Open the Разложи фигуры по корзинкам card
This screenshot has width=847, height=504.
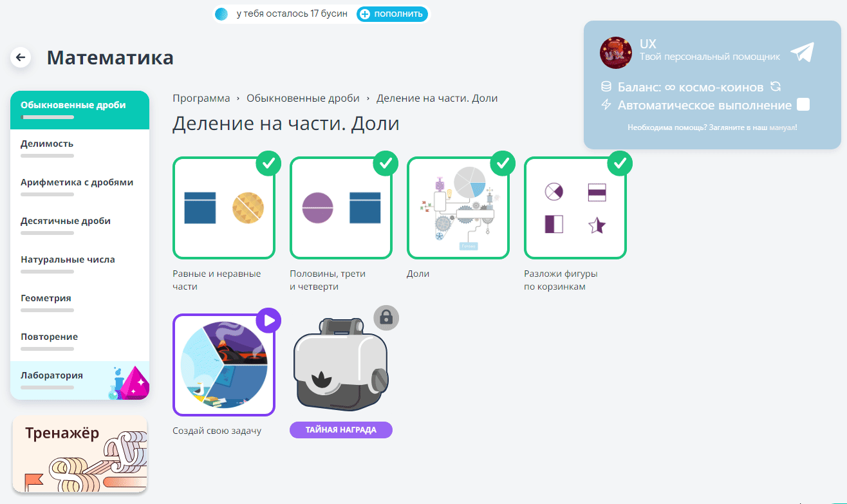click(575, 207)
